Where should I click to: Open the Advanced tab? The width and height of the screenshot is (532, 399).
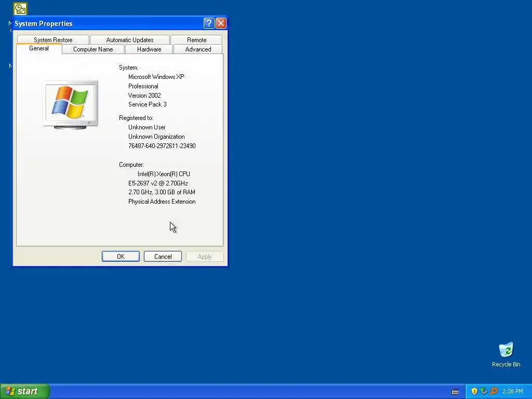[x=198, y=49]
